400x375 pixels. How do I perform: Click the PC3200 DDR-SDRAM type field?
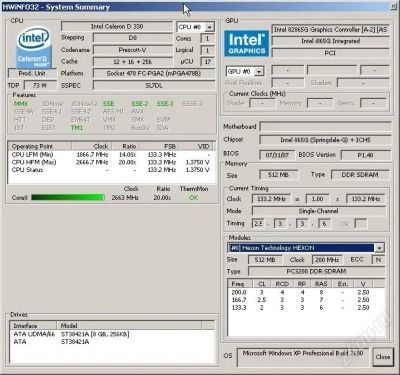click(x=316, y=271)
